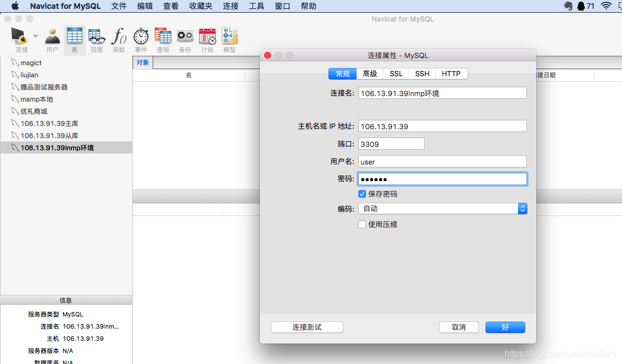Click the Evernote elephant menu bar icon

point(568,6)
